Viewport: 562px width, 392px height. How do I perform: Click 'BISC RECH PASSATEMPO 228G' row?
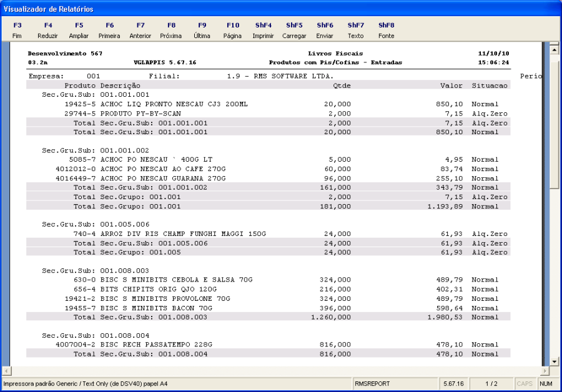[268, 345]
